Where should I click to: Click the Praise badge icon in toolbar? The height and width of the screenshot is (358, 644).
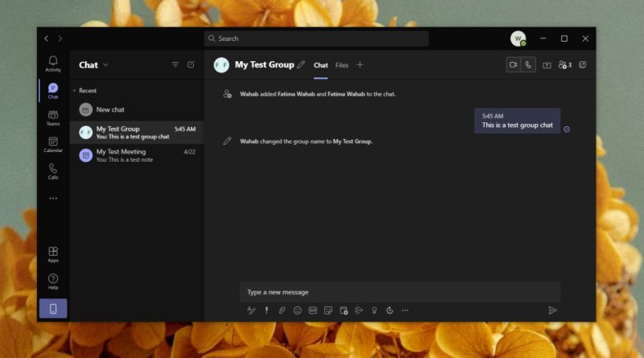[x=374, y=311]
